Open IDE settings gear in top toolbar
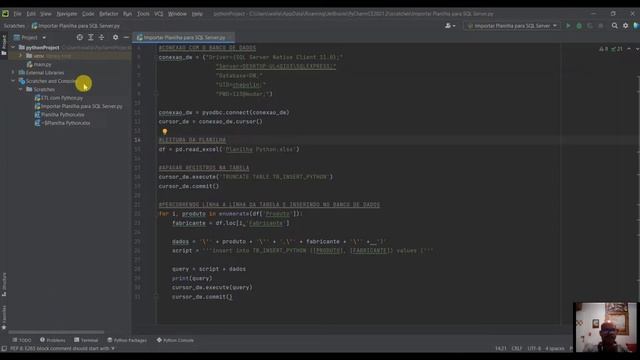The image size is (640, 360). tap(625, 26)
